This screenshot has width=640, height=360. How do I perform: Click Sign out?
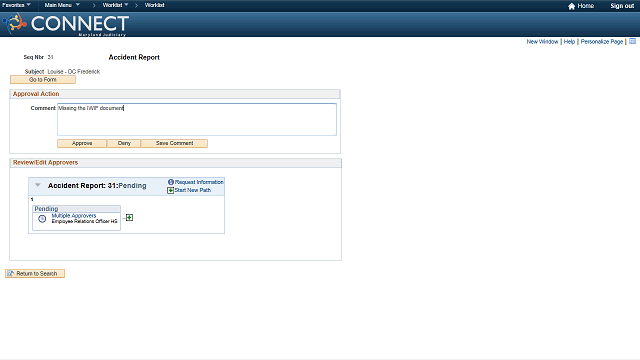coord(622,6)
